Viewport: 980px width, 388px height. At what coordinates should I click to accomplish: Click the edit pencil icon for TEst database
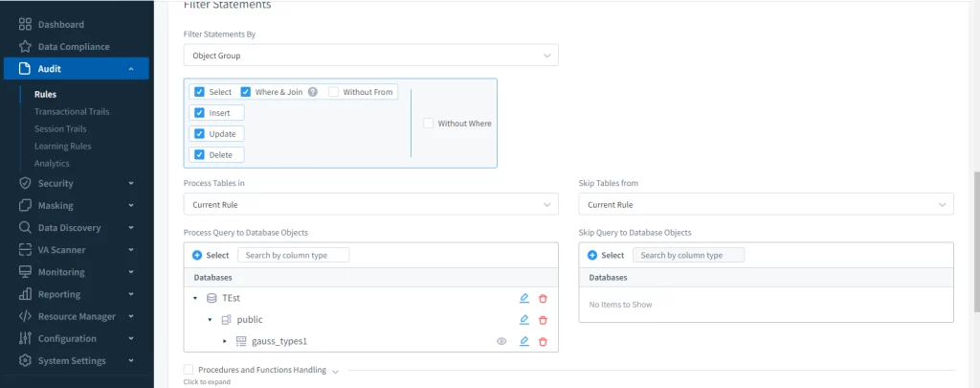click(x=523, y=298)
